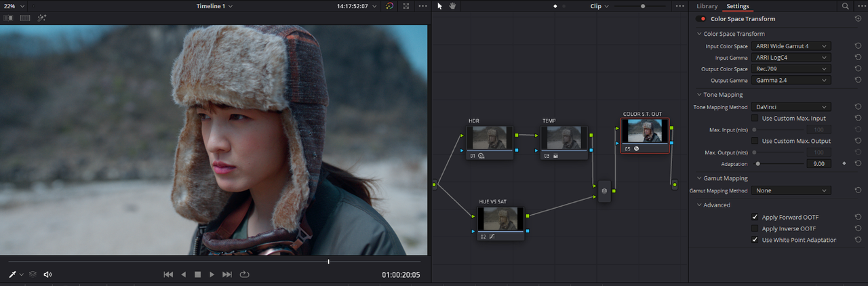Enable Use Custom Max. Input checkbox
868x286 pixels.
[x=755, y=118]
